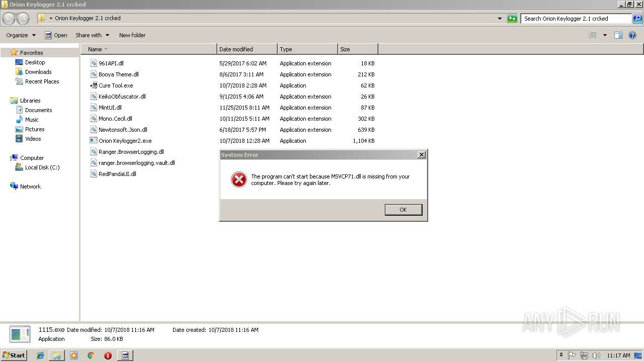Click the 961API.dll file icon

(x=94, y=63)
